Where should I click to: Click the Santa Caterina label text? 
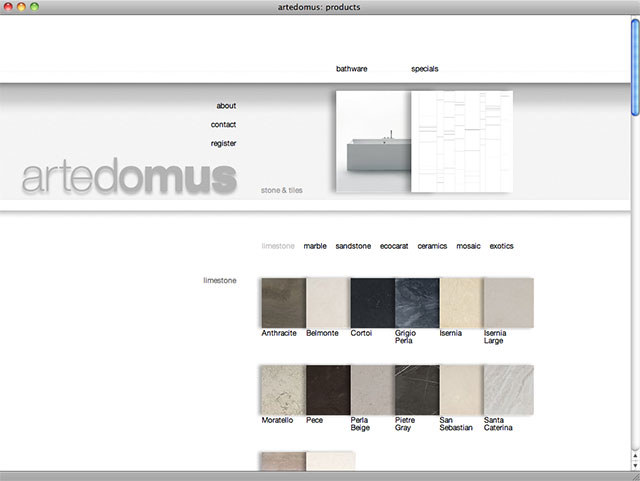coord(498,424)
